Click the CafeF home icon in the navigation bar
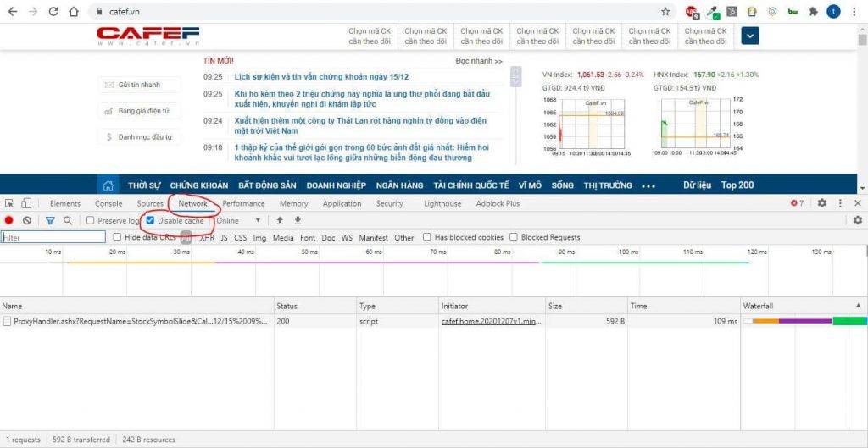The width and height of the screenshot is (868, 448). 108,185
